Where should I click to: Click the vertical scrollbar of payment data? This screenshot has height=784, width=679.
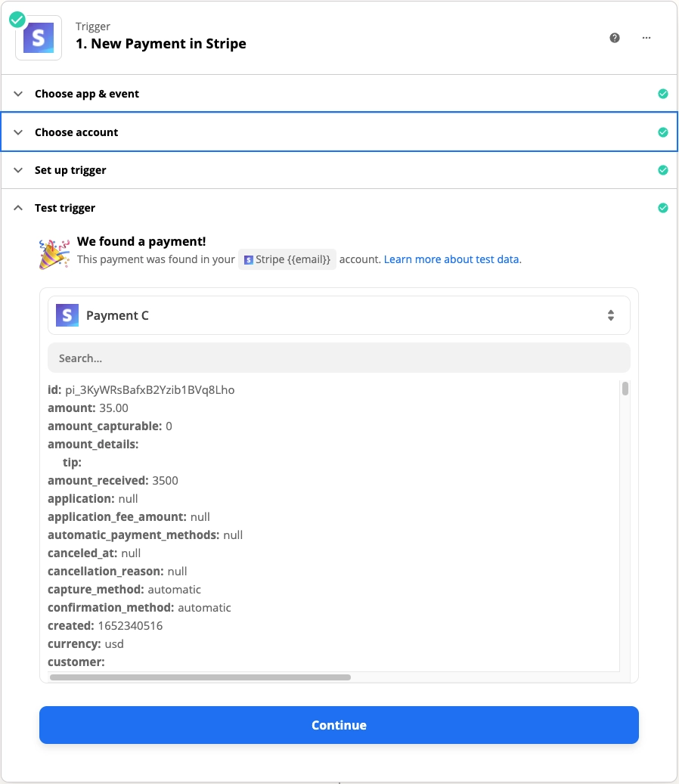pos(625,389)
